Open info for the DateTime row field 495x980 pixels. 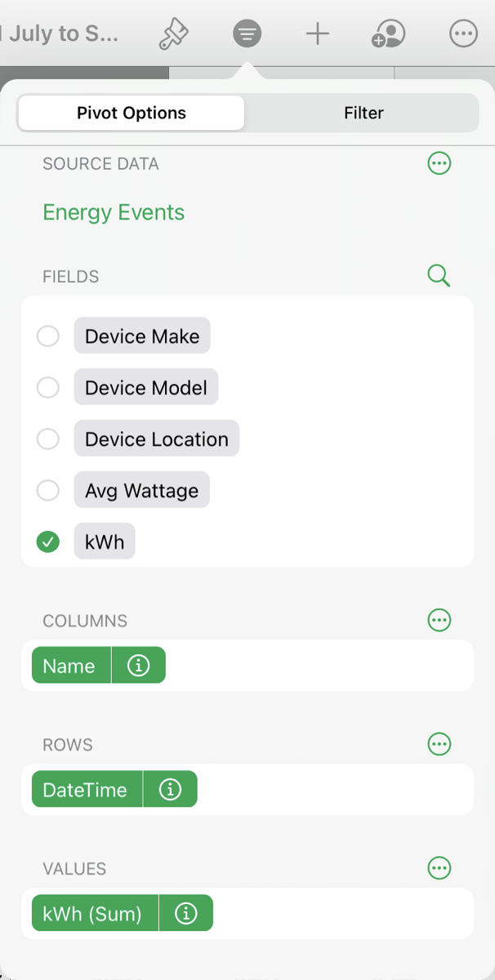[170, 790]
